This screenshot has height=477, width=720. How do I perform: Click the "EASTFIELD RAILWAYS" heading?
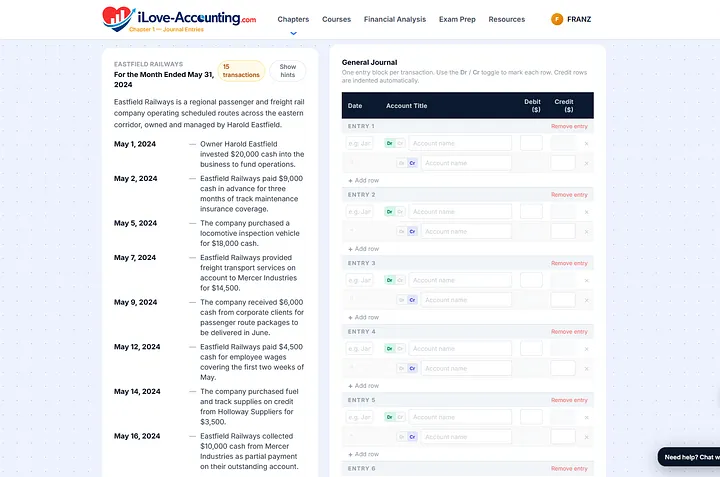(x=148, y=64)
